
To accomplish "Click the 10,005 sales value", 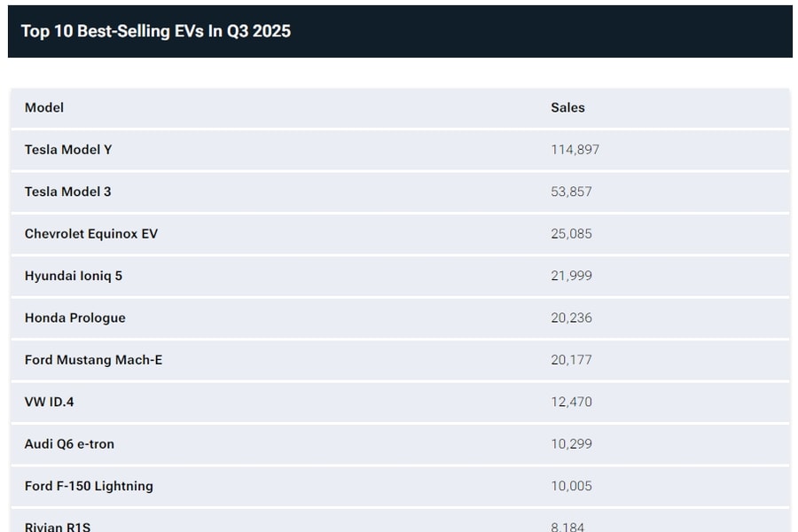I will (x=571, y=486).
